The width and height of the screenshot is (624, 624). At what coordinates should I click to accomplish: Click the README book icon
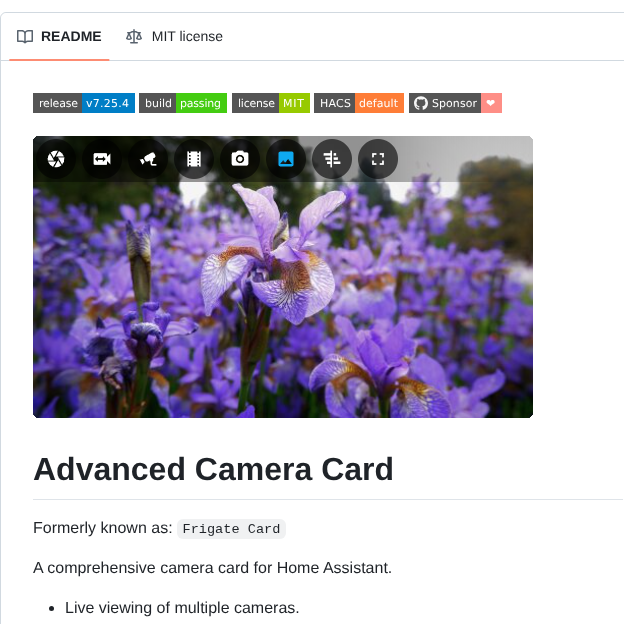25,37
